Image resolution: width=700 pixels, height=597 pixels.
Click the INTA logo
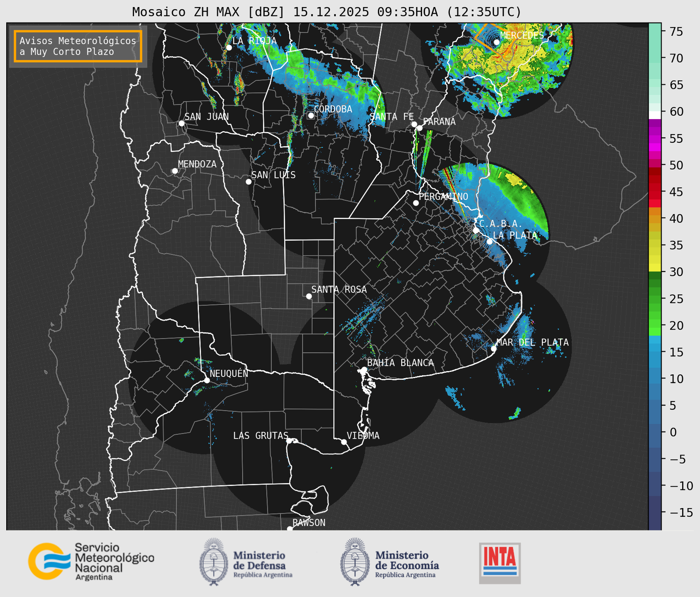tap(500, 563)
